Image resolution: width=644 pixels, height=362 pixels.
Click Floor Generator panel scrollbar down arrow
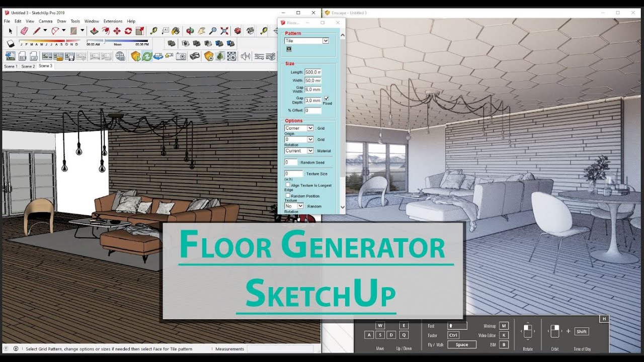(x=343, y=207)
